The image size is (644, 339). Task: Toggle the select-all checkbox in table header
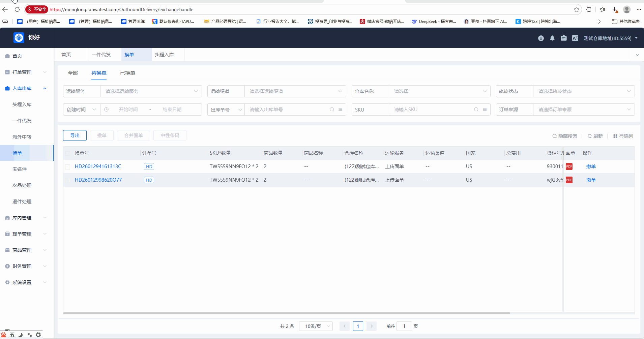[x=68, y=153]
